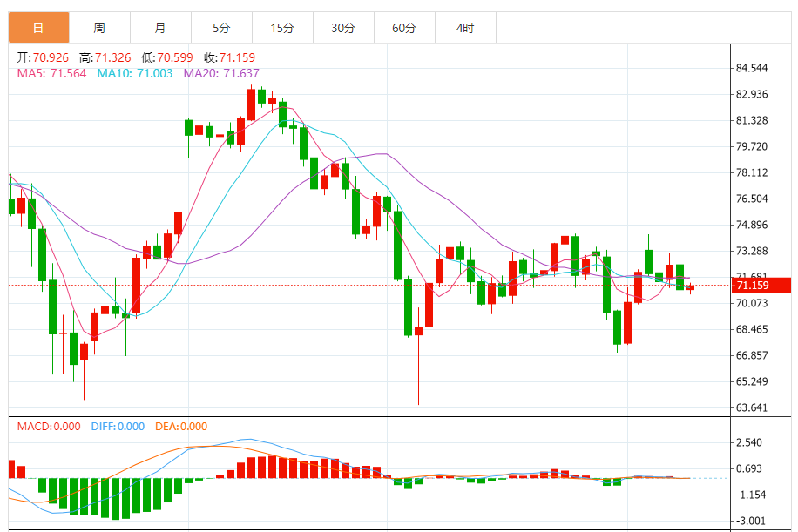
Task: Click the low price value 70.599
Action: click(175, 57)
